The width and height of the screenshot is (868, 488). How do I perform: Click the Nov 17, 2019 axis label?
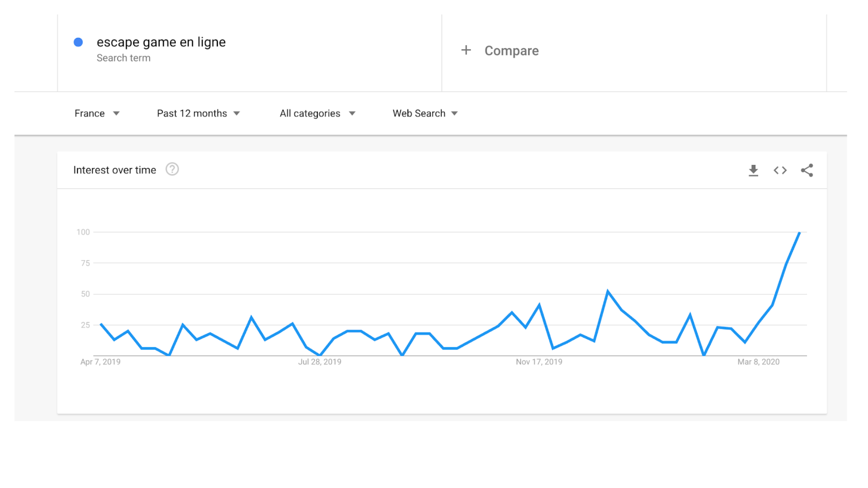539,362
